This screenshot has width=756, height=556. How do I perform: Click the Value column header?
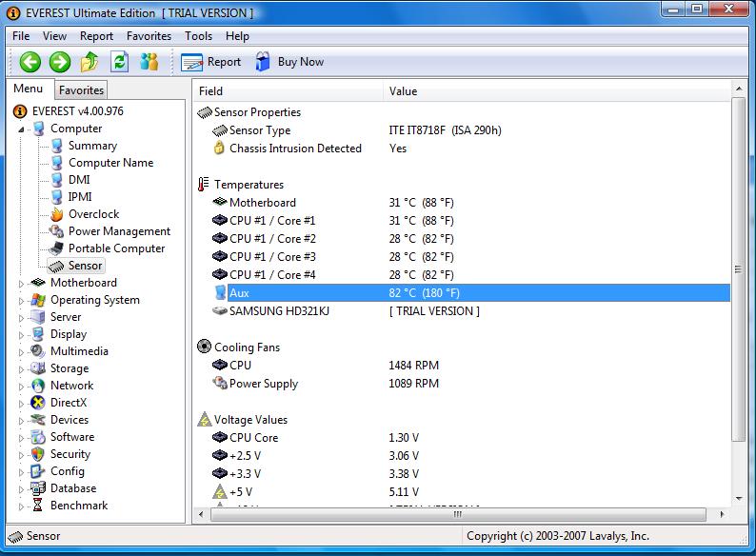(557, 91)
